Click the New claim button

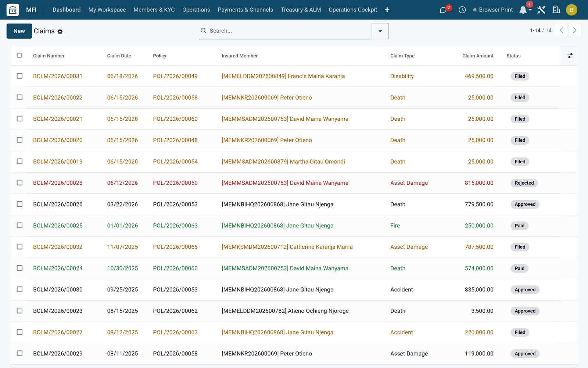(x=19, y=31)
